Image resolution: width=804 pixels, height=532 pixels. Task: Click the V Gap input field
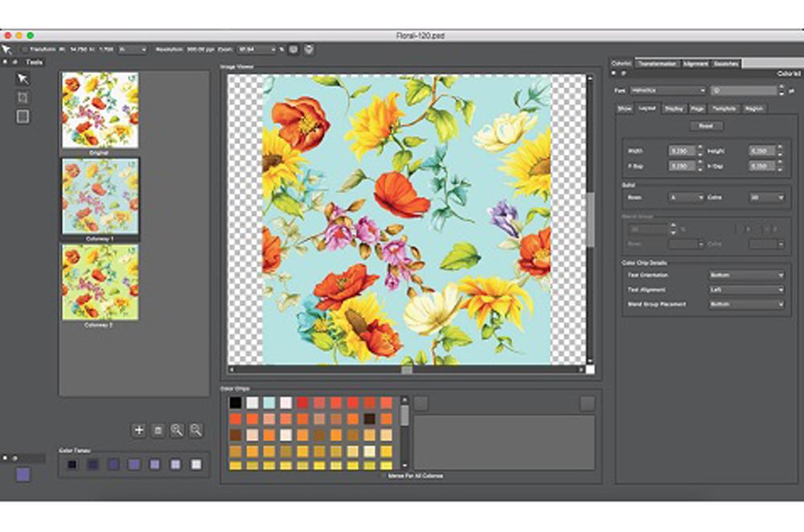(x=682, y=166)
